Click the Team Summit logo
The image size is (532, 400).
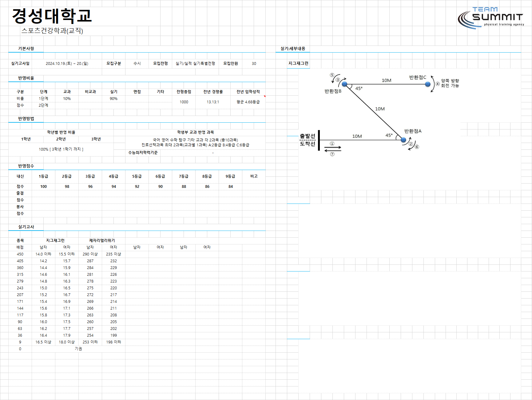point(491,18)
